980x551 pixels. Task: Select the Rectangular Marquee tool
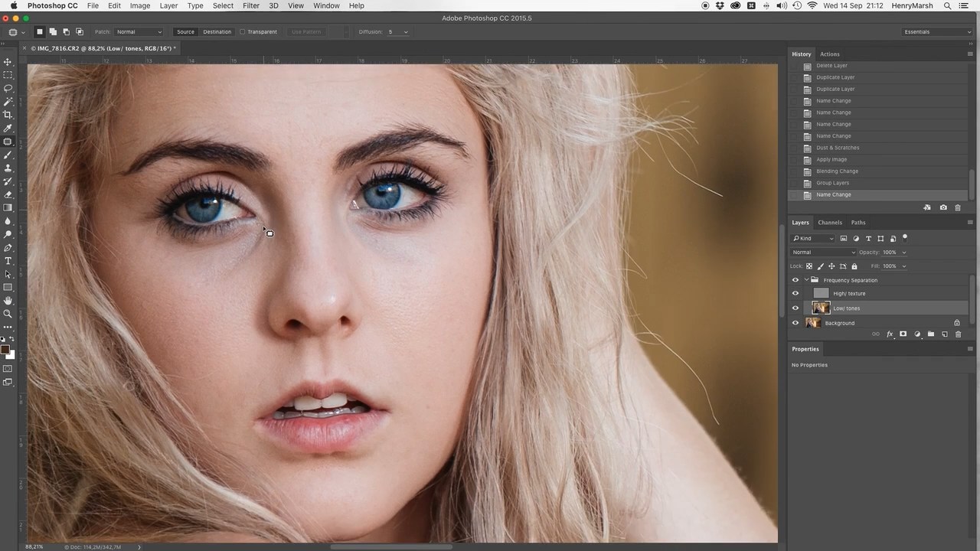tap(8, 75)
